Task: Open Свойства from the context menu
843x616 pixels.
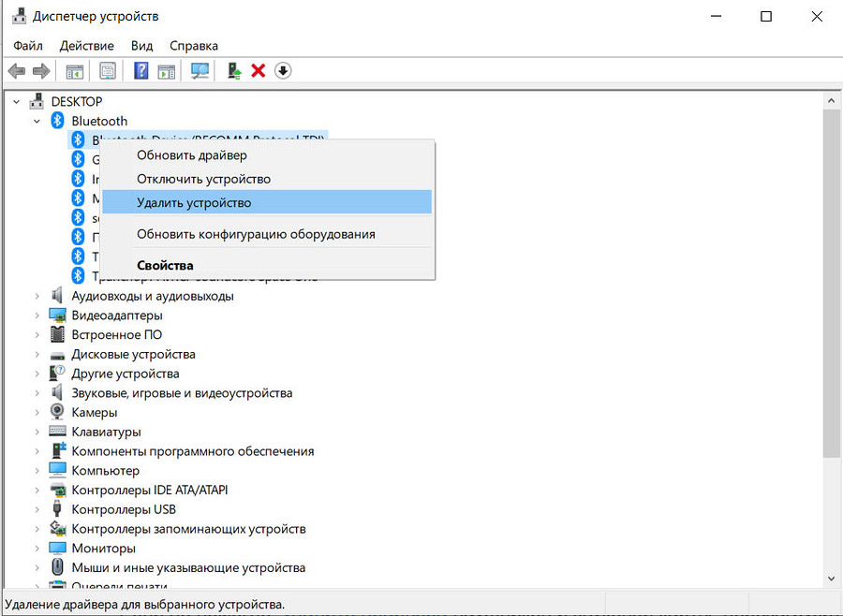Action: (165, 265)
